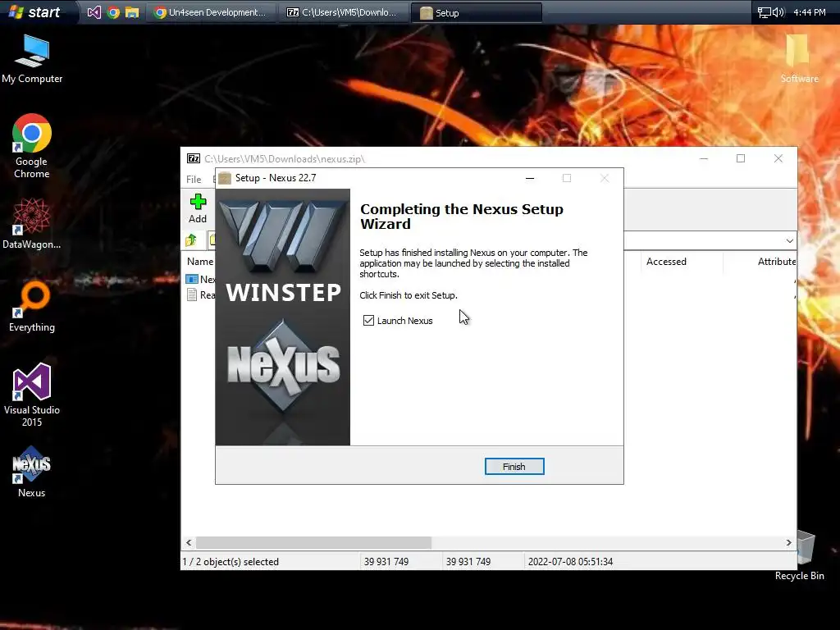Click the status bar date 2022-07-08 05:51:34

571,561
